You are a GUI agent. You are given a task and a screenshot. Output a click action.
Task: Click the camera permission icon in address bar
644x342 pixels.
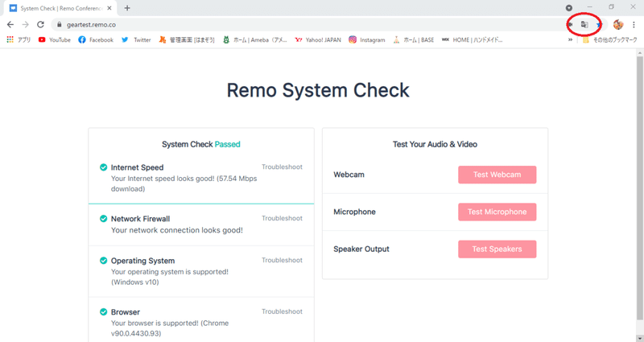pos(571,25)
